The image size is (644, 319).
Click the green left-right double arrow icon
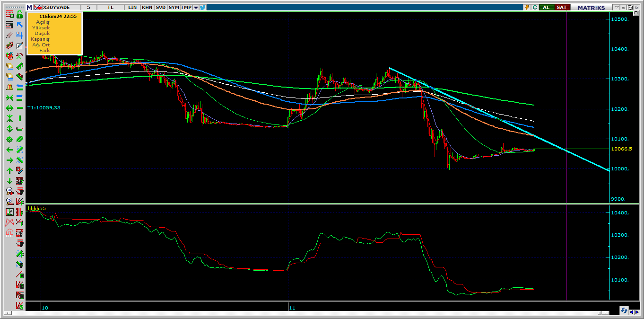click(9, 108)
